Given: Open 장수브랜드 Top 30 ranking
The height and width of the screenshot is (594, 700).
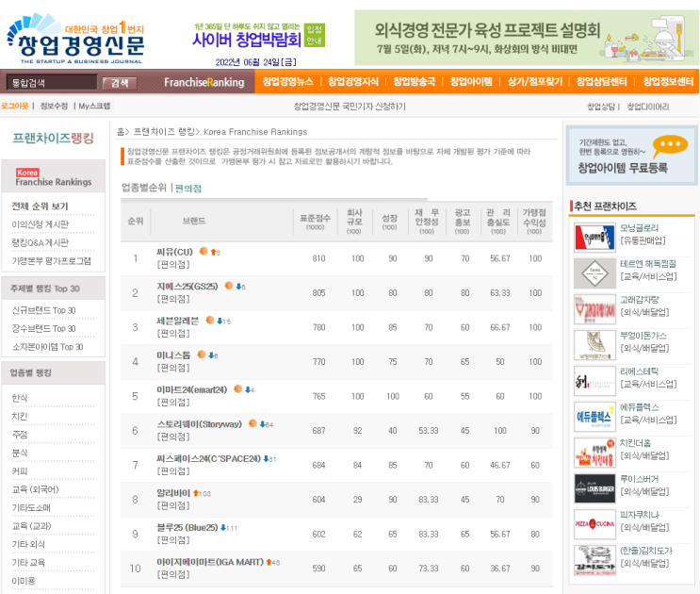Looking at the screenshot, I should [x=43, y=328].
